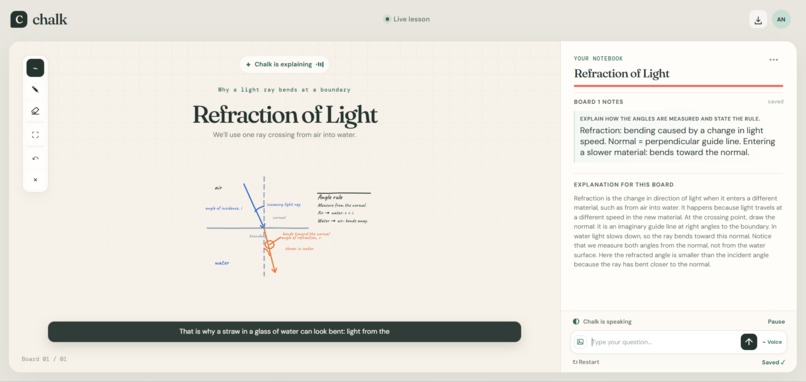The image size is (806, 382).
Task: Click the 'incoming light ray' blue annotation
Action: 284,205
